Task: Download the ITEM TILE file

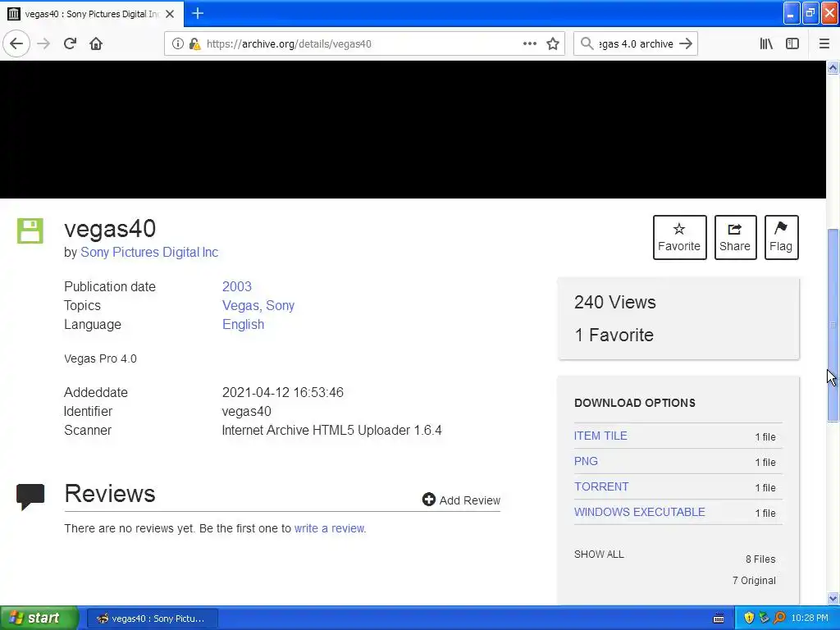Action: tap(600, 436)
